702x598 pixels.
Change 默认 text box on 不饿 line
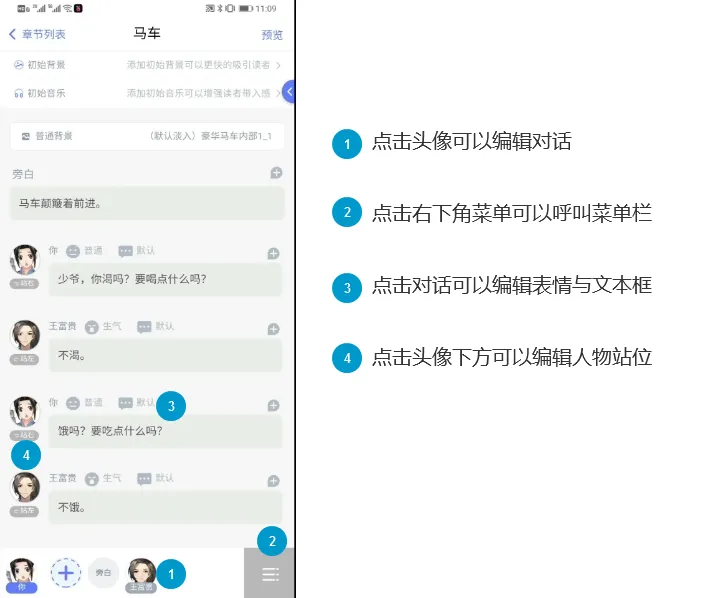pos(155,478)
